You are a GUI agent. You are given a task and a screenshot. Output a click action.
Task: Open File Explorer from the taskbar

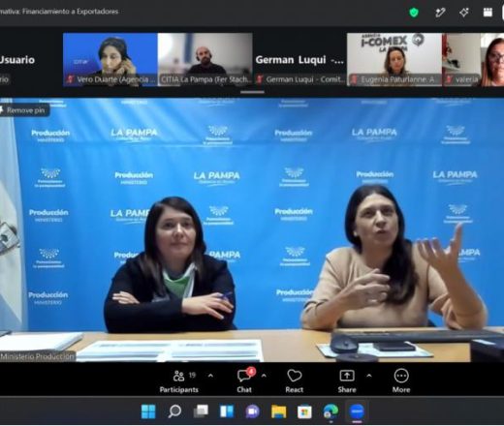(x=278, y=411)
